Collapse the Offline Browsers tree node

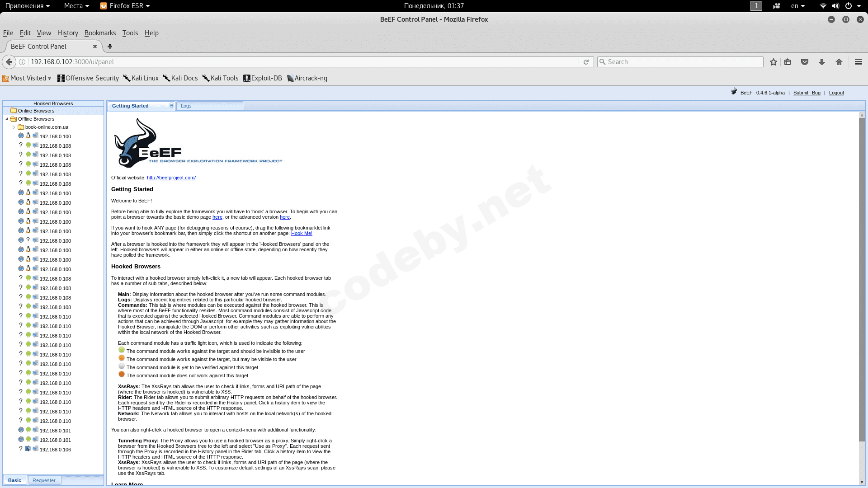pyautogui.click(x=7, y=119)
